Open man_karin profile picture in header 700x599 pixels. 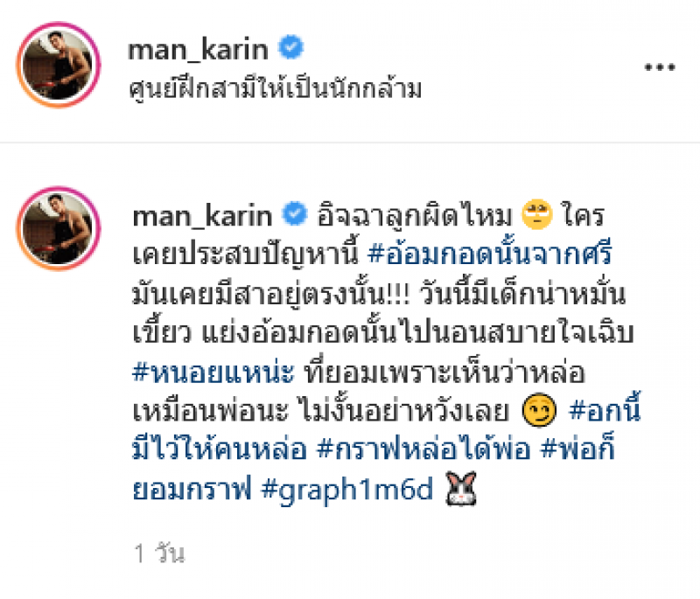click(59, 65)
